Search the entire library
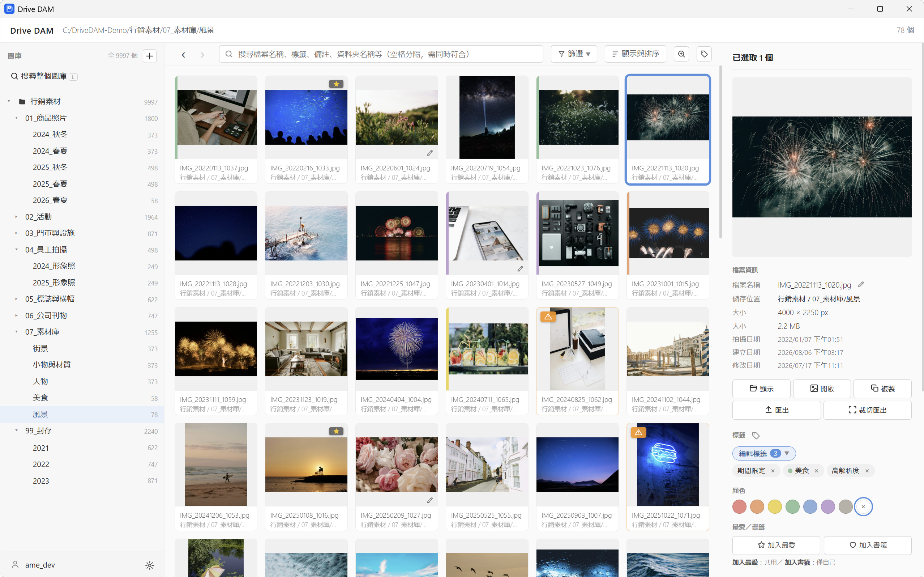 [44, 76]
